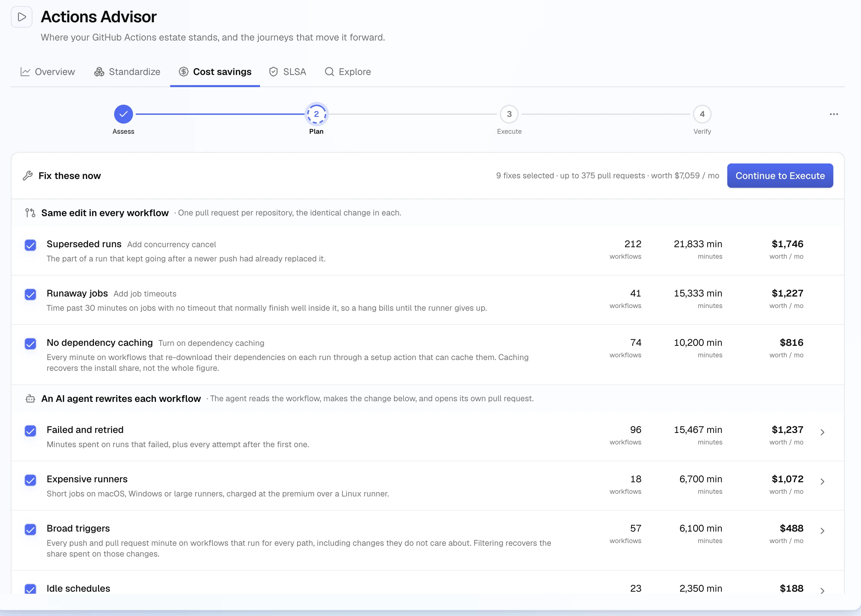Toggle the Idle schedules checkbox
This screenshot has height=616, width=861.
30,589
